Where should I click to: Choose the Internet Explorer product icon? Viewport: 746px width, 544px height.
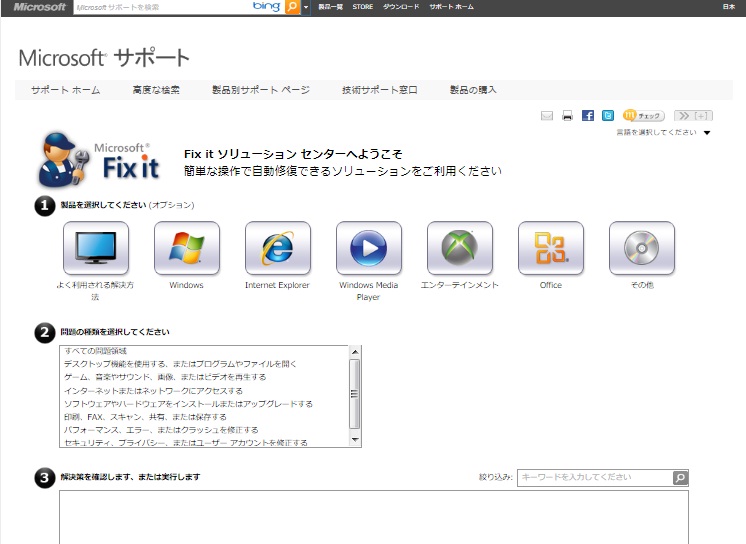coord(278,247)
